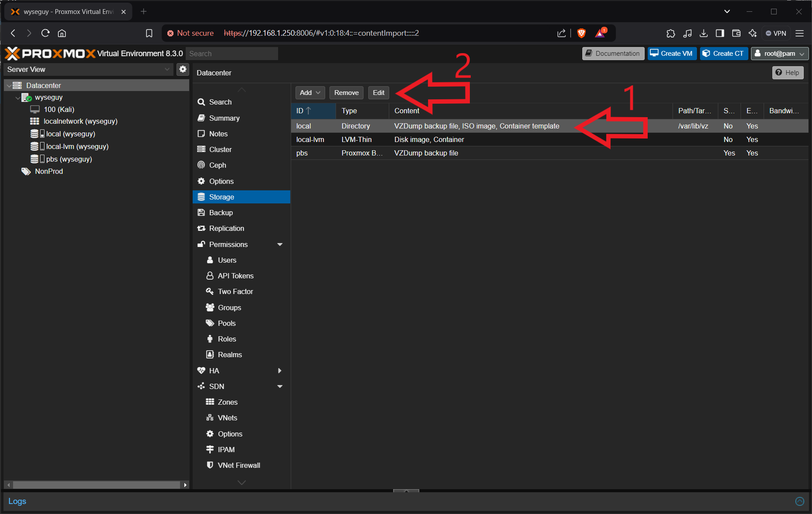
Task: Click the Proxmox logo
Action: tap(50, 54)
